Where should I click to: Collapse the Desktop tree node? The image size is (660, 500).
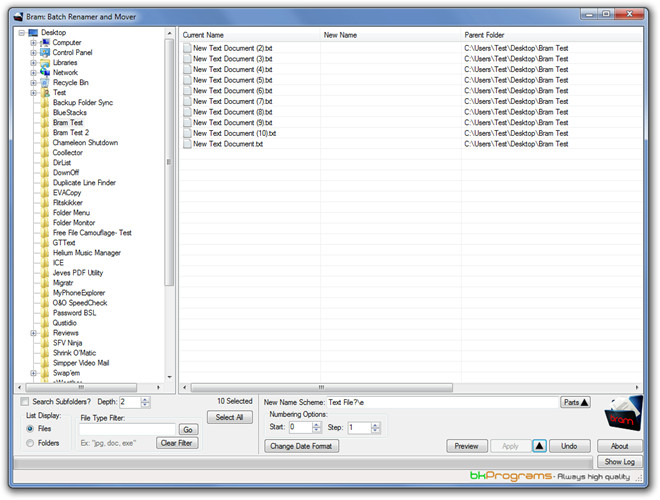pos(21,32)
